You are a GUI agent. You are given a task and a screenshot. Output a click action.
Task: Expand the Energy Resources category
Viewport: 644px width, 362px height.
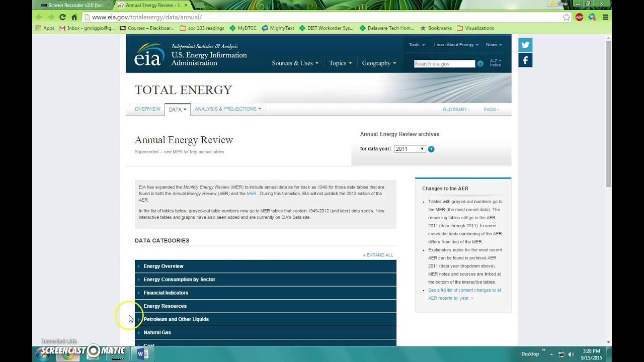pos(266,306)
